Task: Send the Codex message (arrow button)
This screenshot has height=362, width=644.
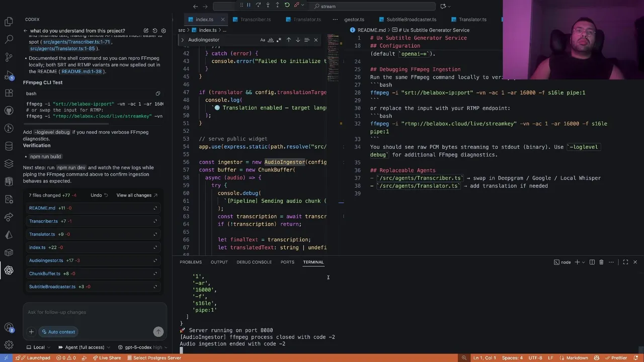Action: [158, 332]
